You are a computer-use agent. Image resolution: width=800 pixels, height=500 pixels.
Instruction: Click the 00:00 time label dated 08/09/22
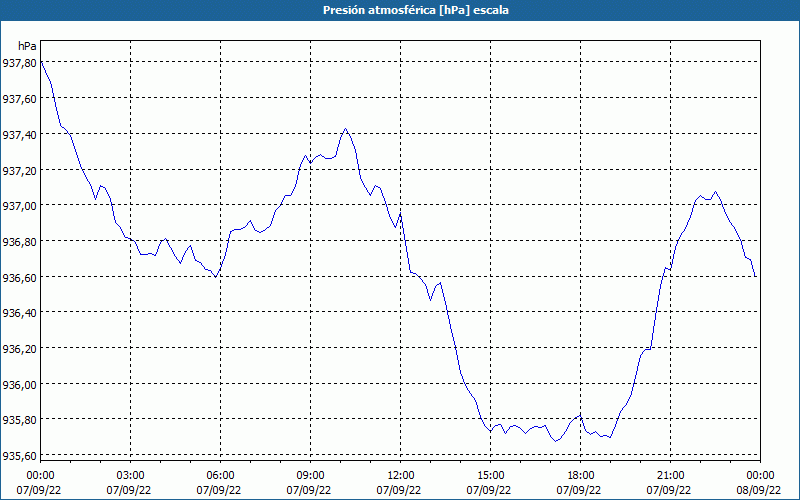tap(760, 476)
